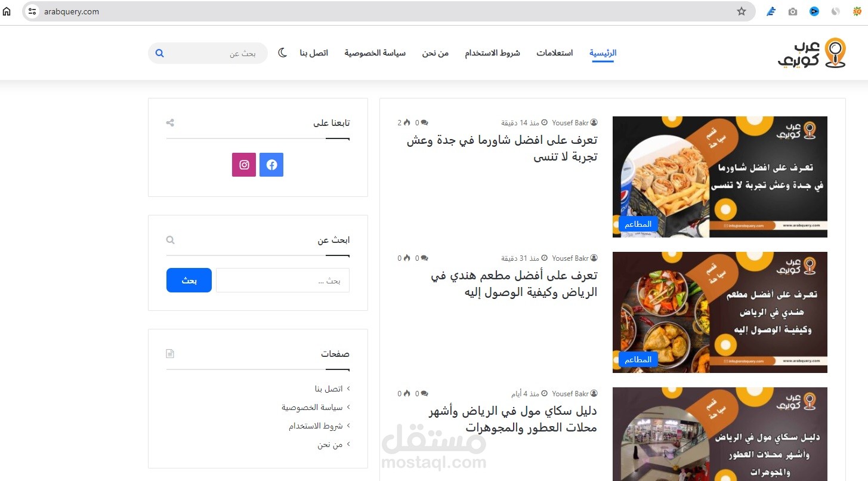
Task: Toggle dark mode with the moon icon
Action: (x=283, y=53)
